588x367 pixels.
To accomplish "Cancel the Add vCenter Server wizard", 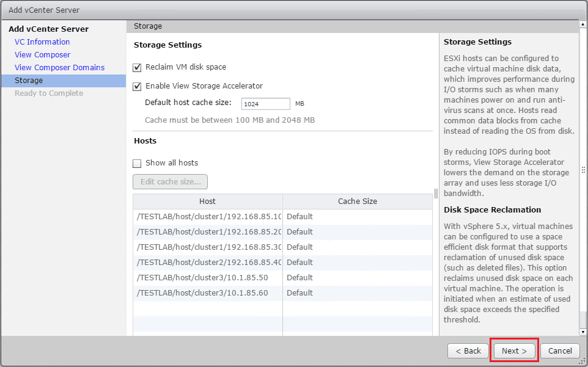I will (x=560, y=351).
